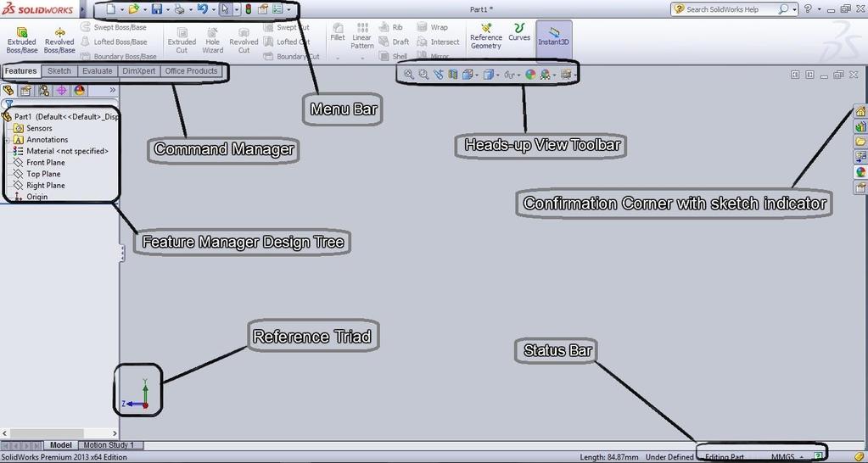
Task: Activate the Select cursor tool
Action: coord(226,9)
